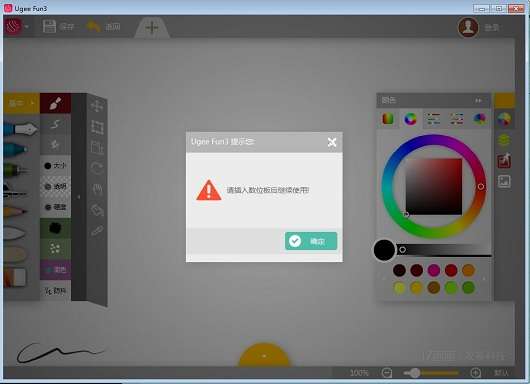
Task: Click the zoom out minus icon
Action: pyautogui.click(x=387, y=373)
